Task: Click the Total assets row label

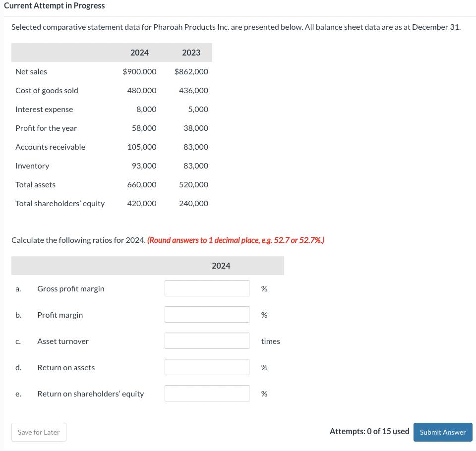Action: [35, 184]
